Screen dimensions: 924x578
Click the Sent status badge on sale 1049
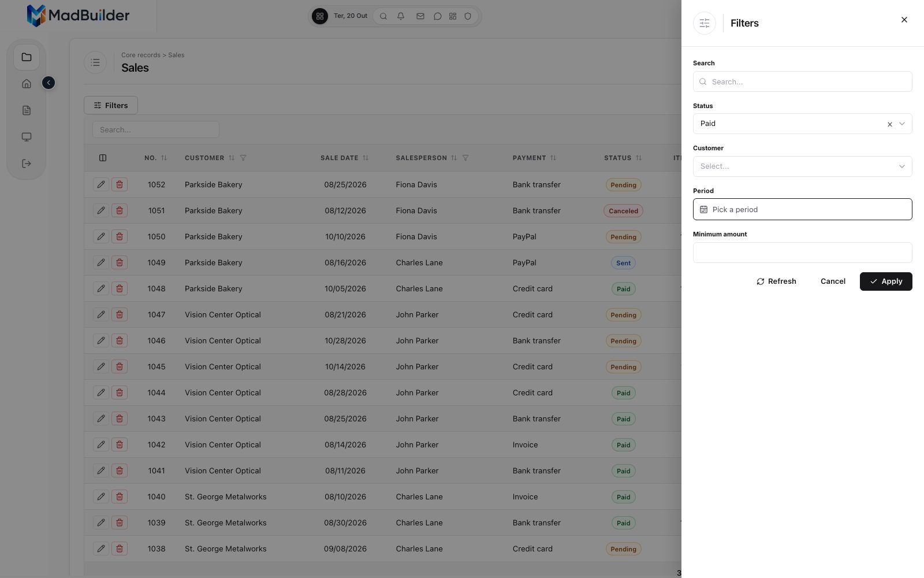(623, 263)
